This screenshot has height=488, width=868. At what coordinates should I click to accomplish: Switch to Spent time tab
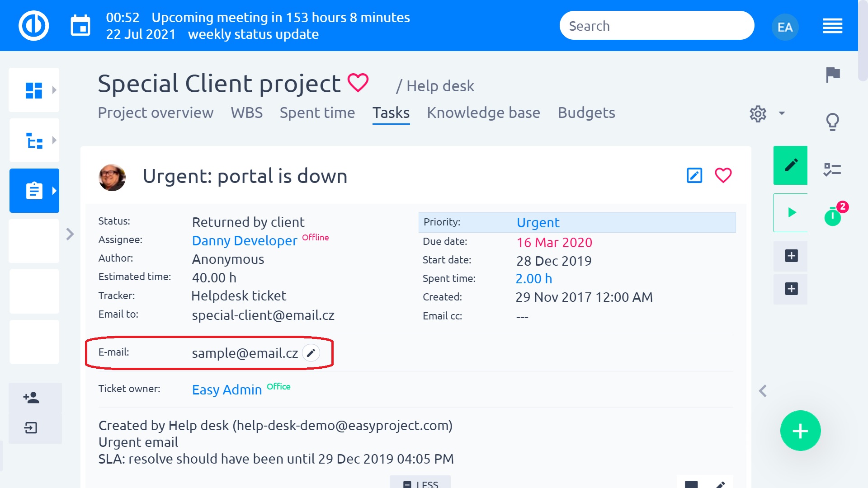click(x=317, y=113)
